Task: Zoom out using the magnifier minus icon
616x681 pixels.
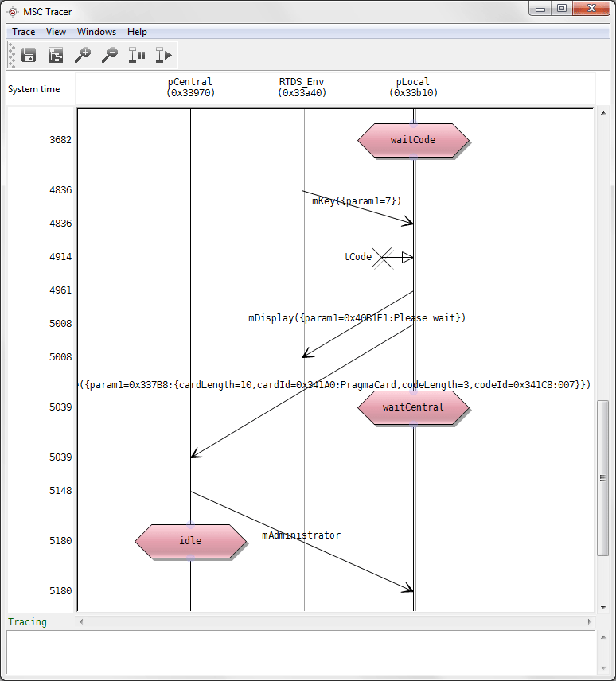Action: coord(110,55)
